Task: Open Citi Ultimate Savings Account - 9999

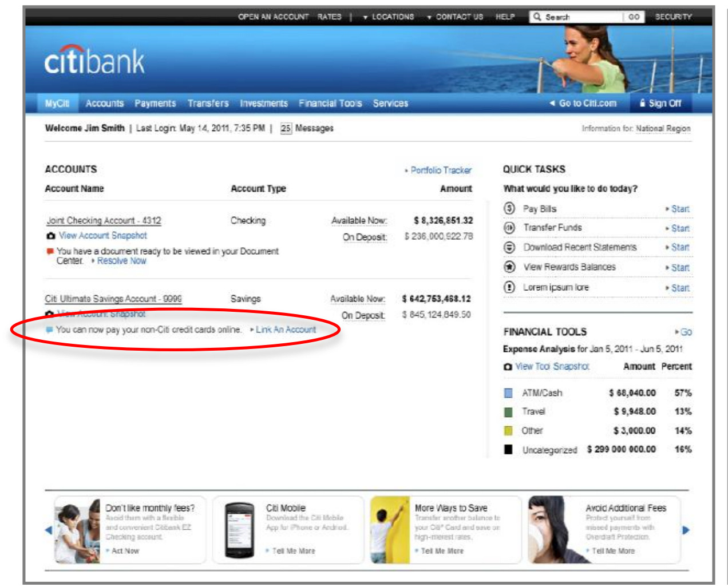Action: [x=113, y=299]
